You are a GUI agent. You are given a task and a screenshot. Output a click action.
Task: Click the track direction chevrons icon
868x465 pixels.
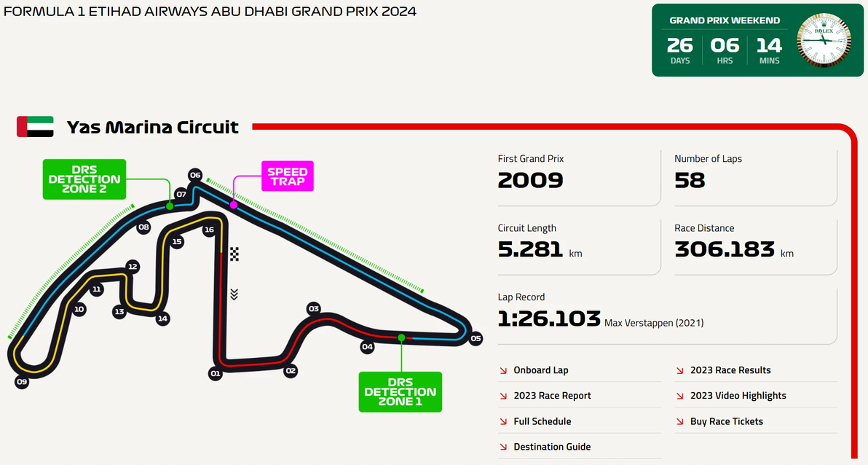point(234,294)
